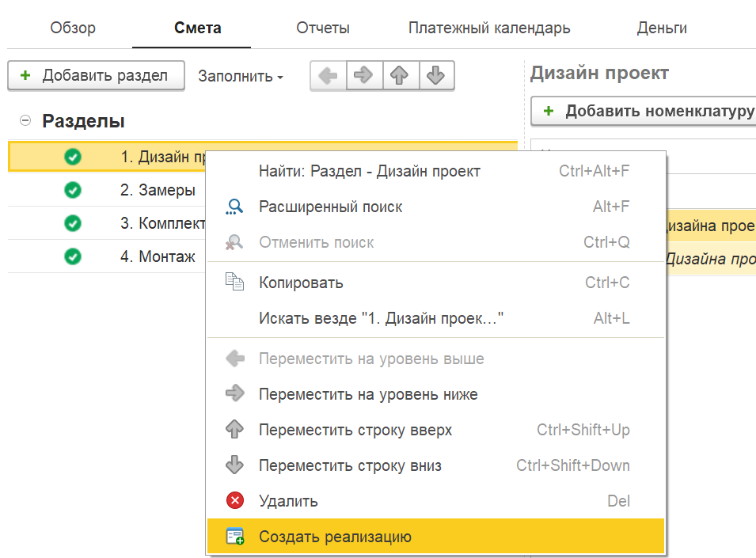
Task: Select the 2. Замеры row
Action: coord(107,190)
